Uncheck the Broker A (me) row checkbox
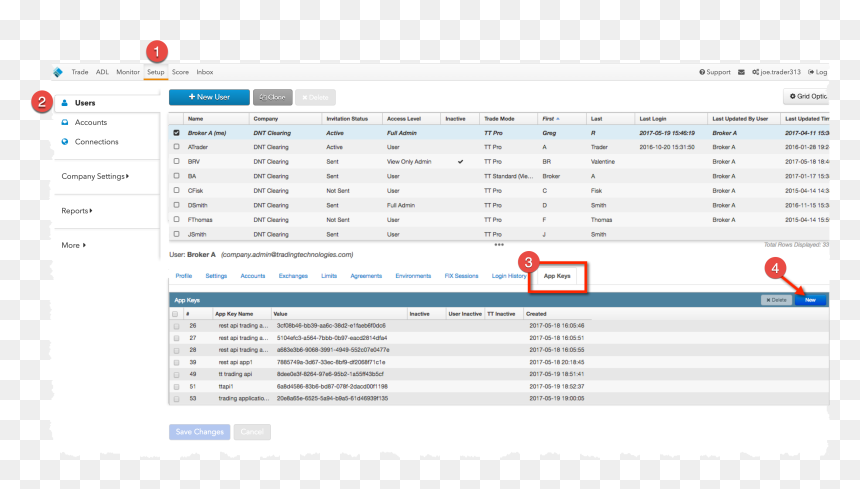This screenshot has width=860, height=489. (x=176, y=133)
